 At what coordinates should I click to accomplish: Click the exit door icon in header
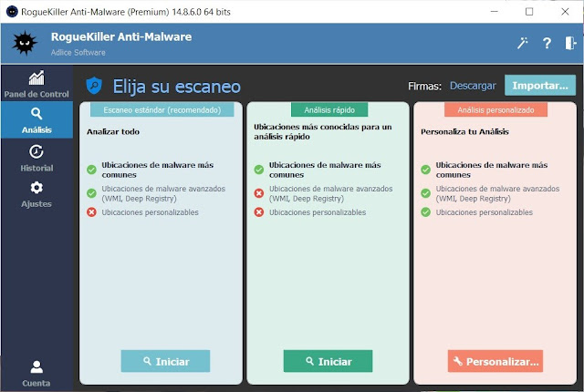click(570, 43)
